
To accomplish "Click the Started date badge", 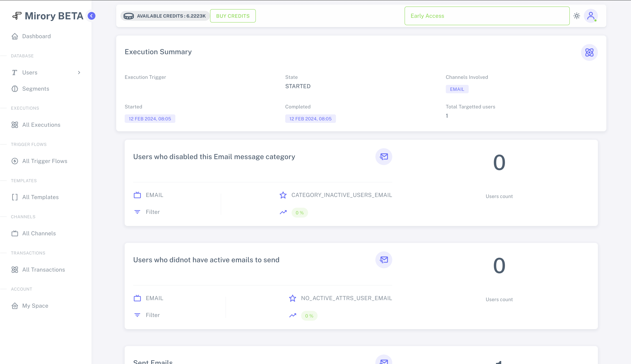I will [x=150, y=119].
